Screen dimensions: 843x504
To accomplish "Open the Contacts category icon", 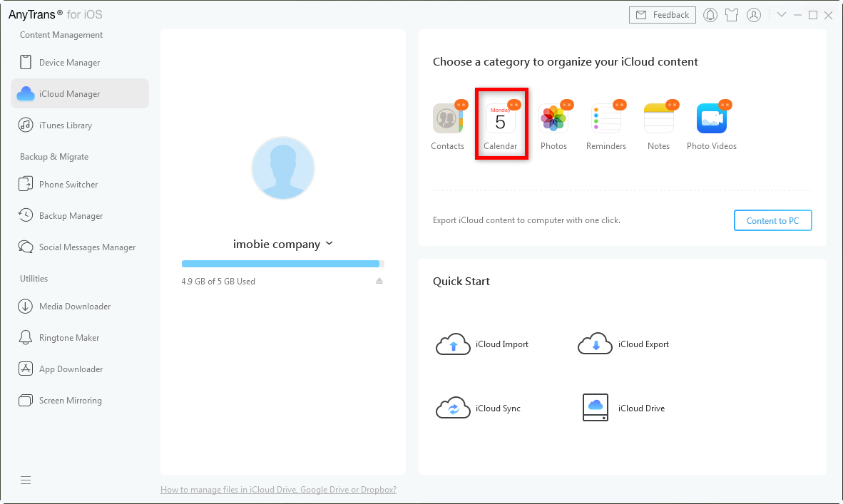I will coord(447,118).
